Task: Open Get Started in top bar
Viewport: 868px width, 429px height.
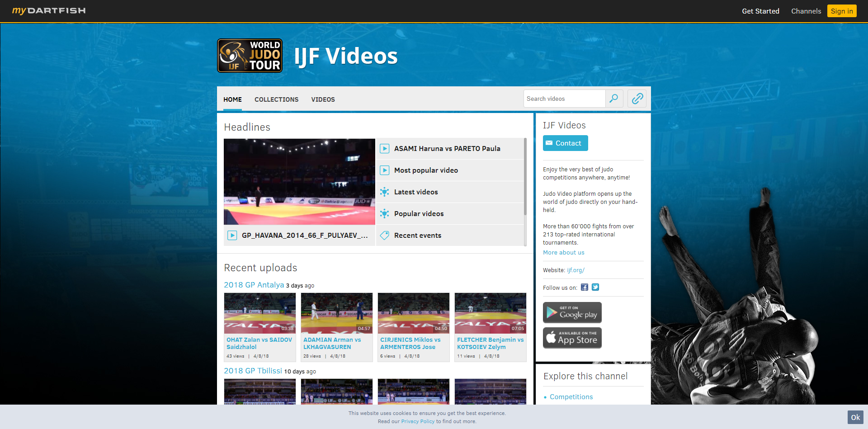Action: [x=760, y=11]
